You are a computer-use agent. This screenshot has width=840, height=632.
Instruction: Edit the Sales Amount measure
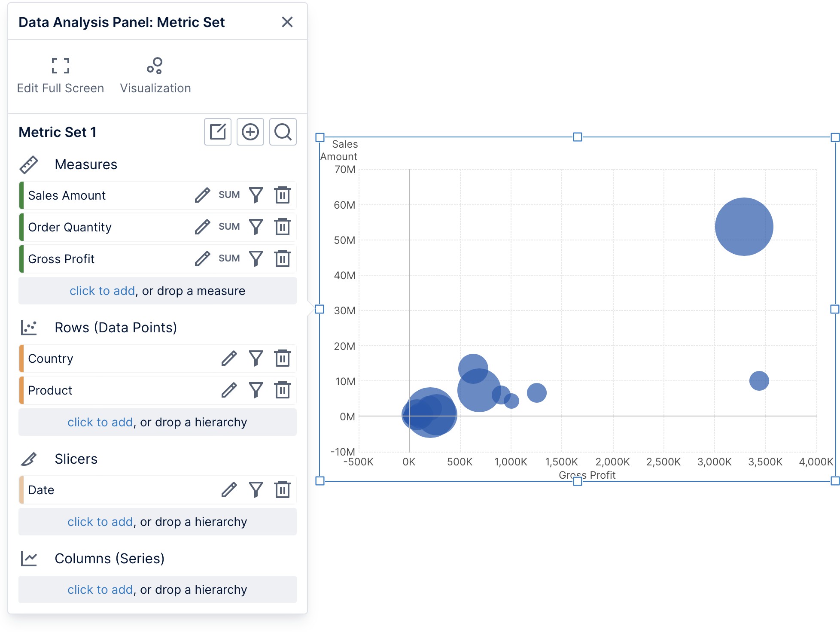click(x=202, y=194)
